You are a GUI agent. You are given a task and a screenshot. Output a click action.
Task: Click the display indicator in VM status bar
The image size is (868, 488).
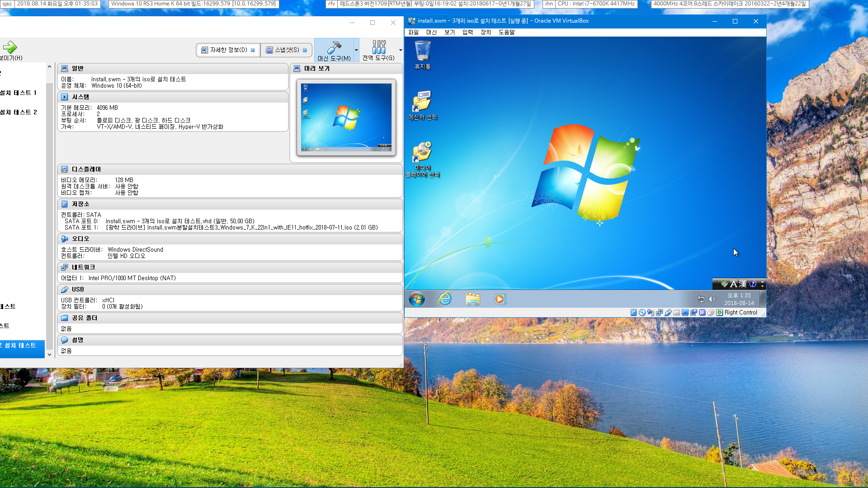(x=685, y=312)
